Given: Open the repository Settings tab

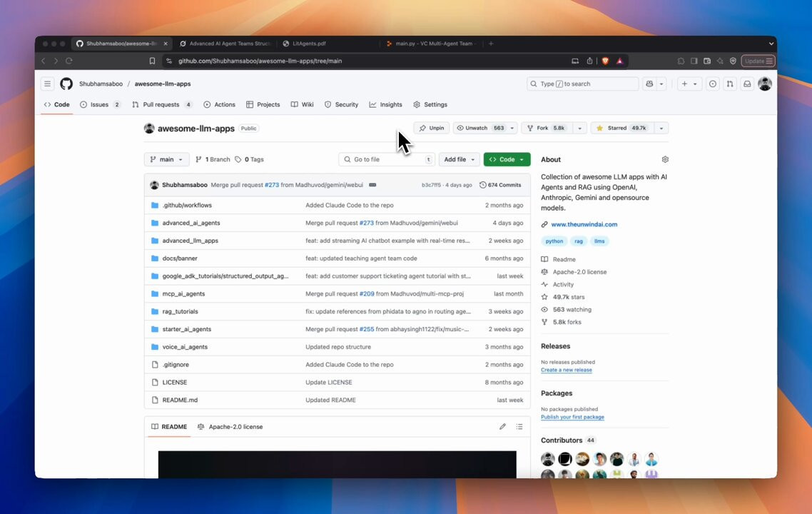Looking at the screenshot, I should (x=430, y=104).
